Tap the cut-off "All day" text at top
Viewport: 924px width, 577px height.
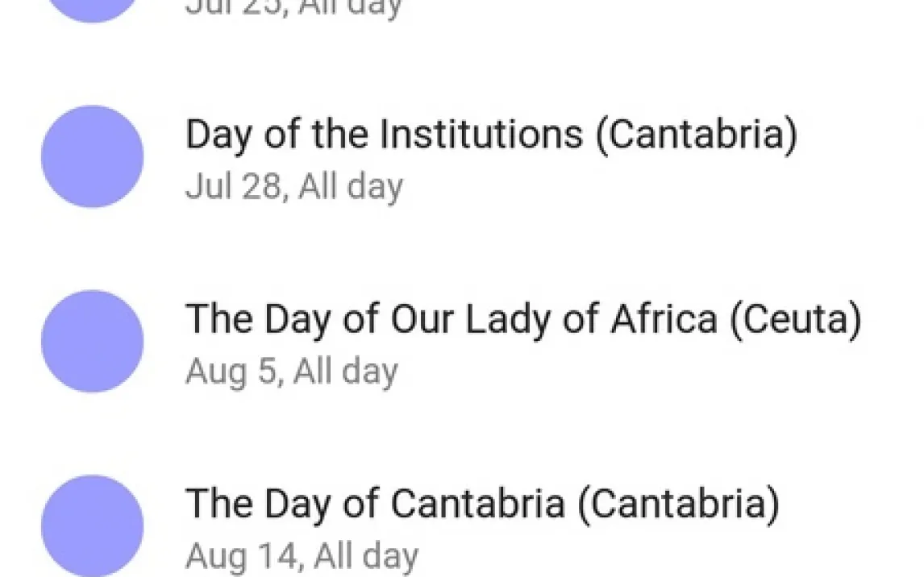350,8
